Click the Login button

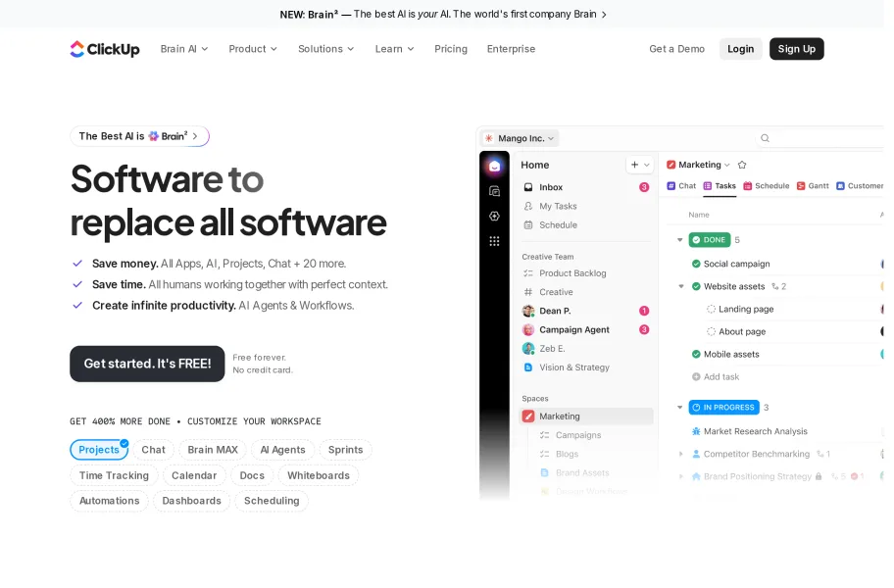(x=741, y=49)
